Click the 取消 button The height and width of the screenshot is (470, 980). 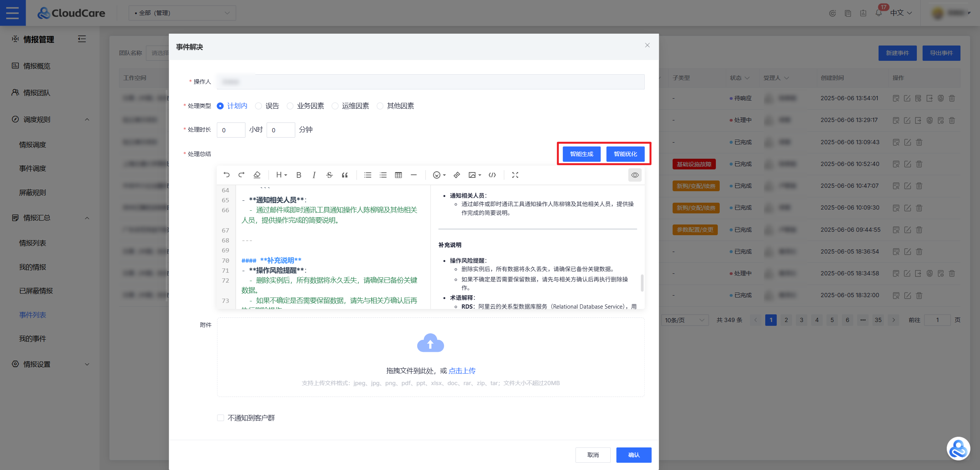tap(593, 455)
